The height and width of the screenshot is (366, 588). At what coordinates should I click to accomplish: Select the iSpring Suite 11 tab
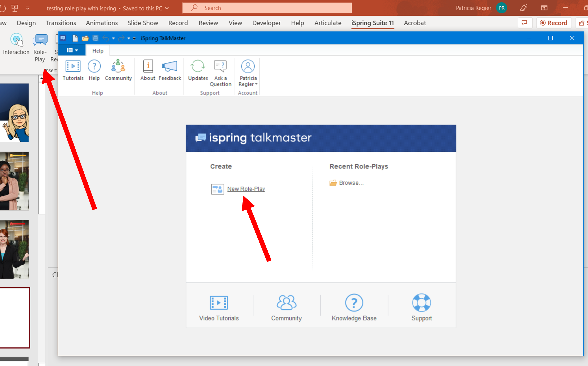pyautogui.click(x=372, y=23)
